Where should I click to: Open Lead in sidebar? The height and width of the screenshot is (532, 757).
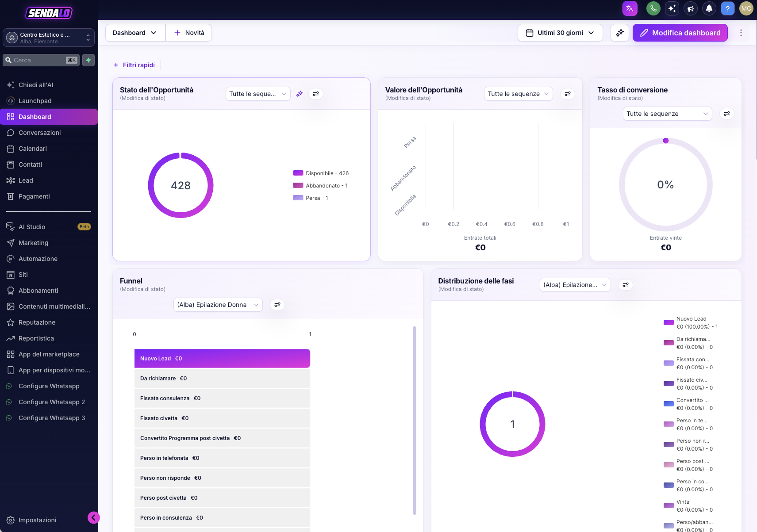(x=49, y=180)
